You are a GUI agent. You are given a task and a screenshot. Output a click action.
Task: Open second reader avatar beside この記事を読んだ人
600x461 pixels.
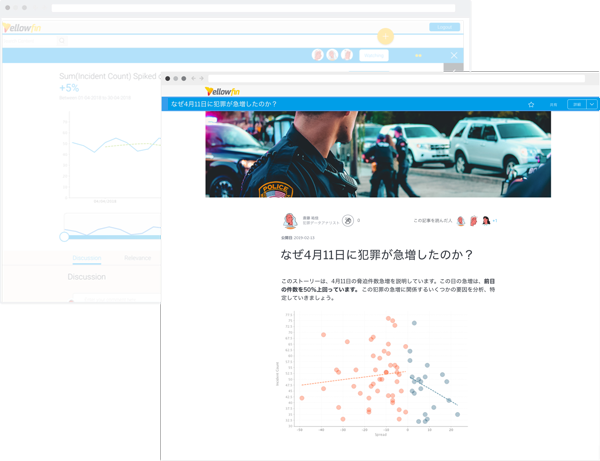tap(474, 221)
